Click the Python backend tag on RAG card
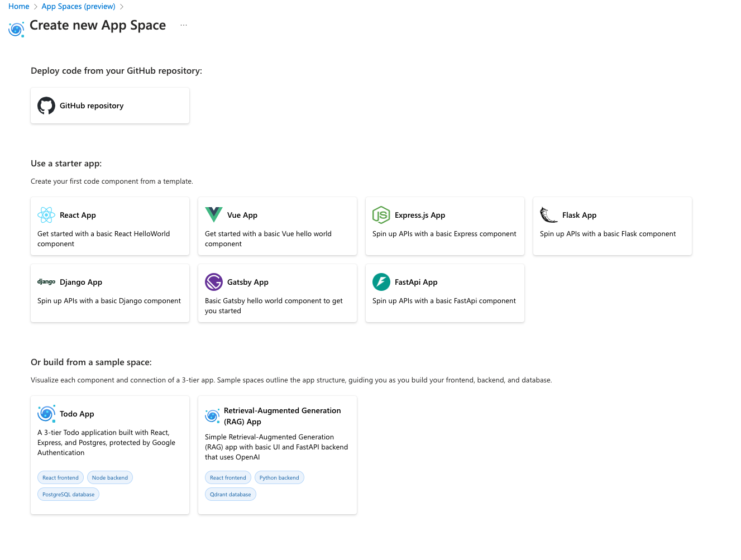The height and width of the screenshot is (560, 741). tap(279, 477)
